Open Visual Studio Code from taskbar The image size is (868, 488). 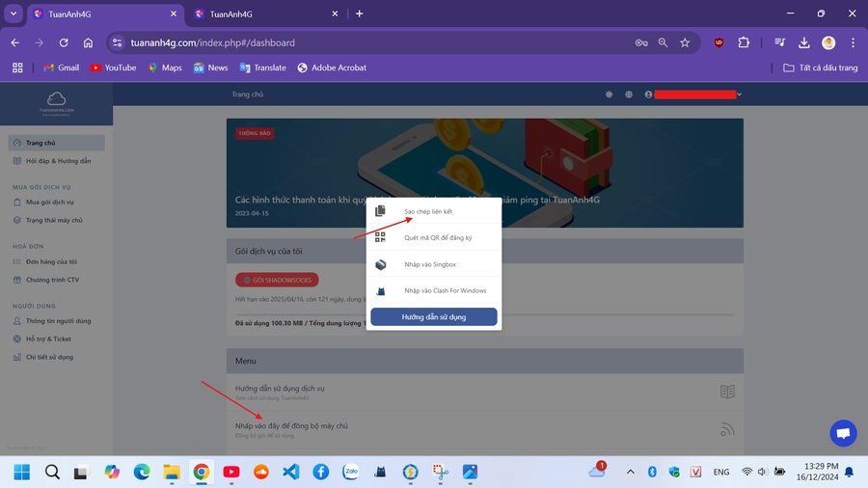pyautogui.click(x=291, y=472)
